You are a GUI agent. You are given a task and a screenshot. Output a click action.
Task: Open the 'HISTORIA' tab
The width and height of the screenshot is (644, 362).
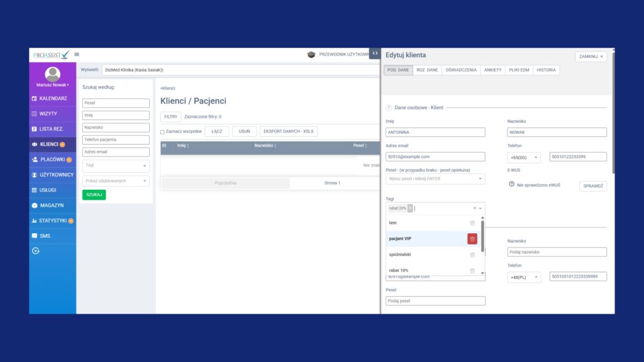(546, 70)
